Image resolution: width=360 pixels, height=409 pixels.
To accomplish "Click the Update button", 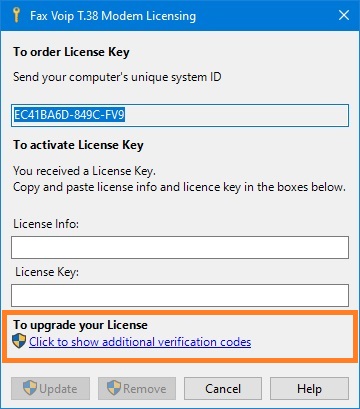I will (50, 389).
